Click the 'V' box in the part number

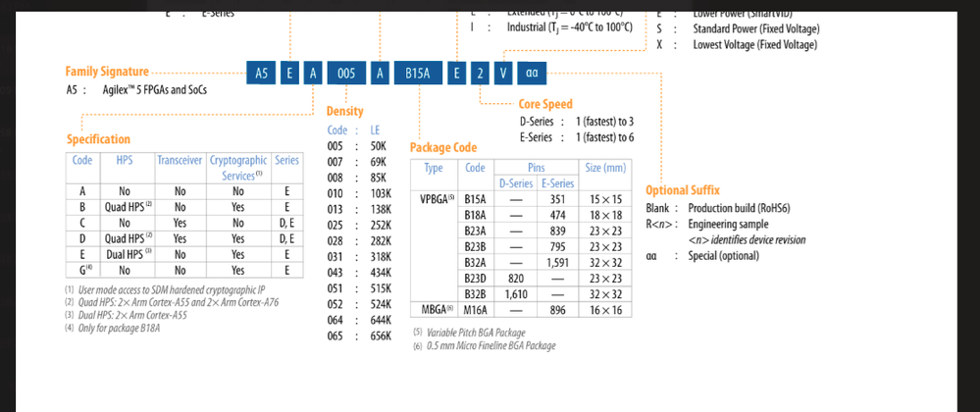(x=504, y=74)
